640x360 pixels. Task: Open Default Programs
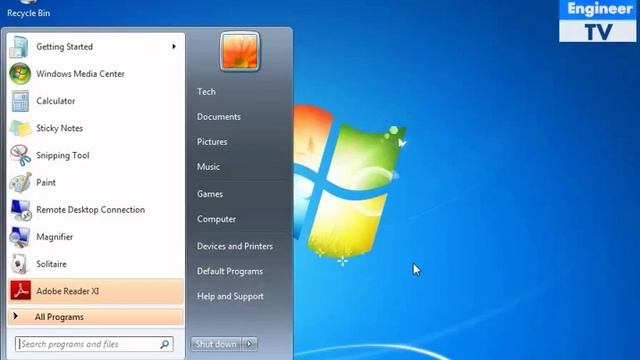(230, 271)
